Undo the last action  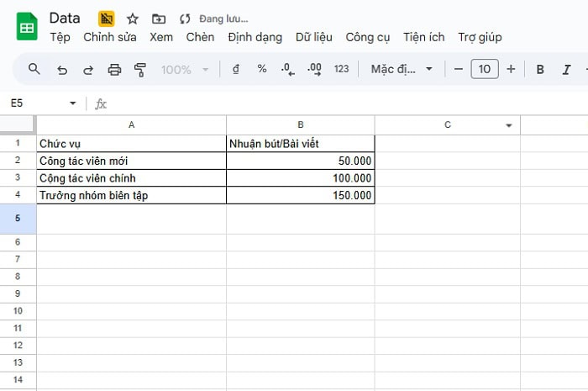pyautogui.click(x=61, y=70)
